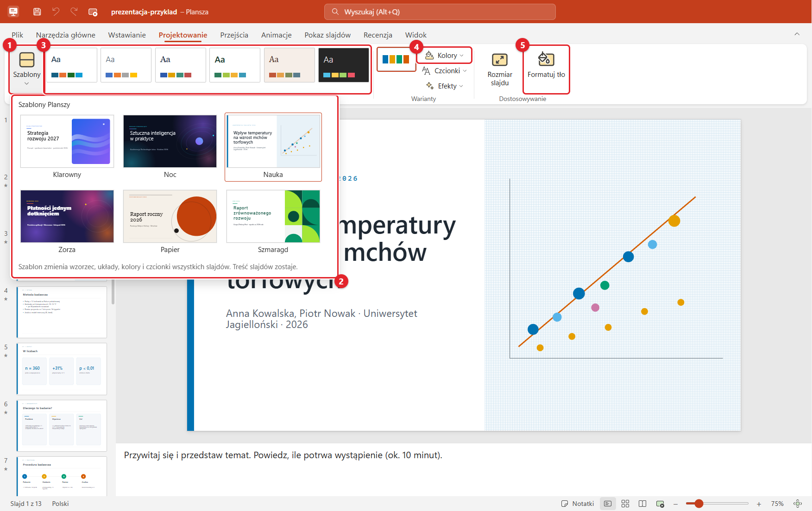Zoom out with minus button
812x511 pixels.
tap(676, 504)
